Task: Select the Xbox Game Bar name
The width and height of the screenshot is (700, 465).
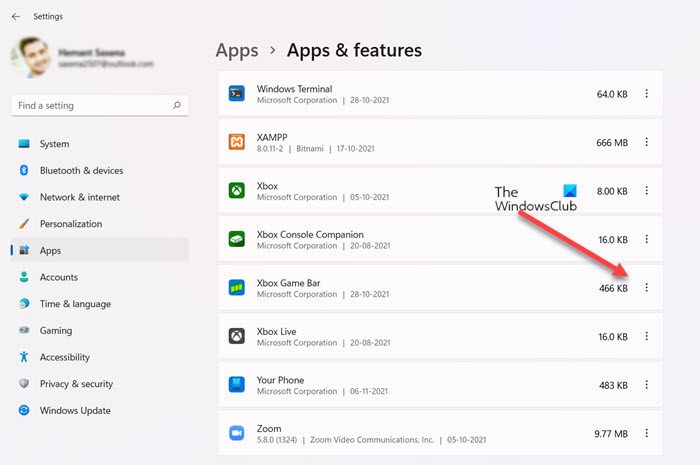Action: [x=288, y=283]
